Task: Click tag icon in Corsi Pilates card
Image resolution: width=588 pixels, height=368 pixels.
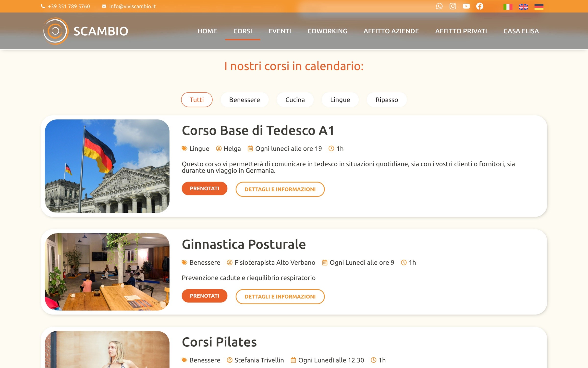Action: 184,360
